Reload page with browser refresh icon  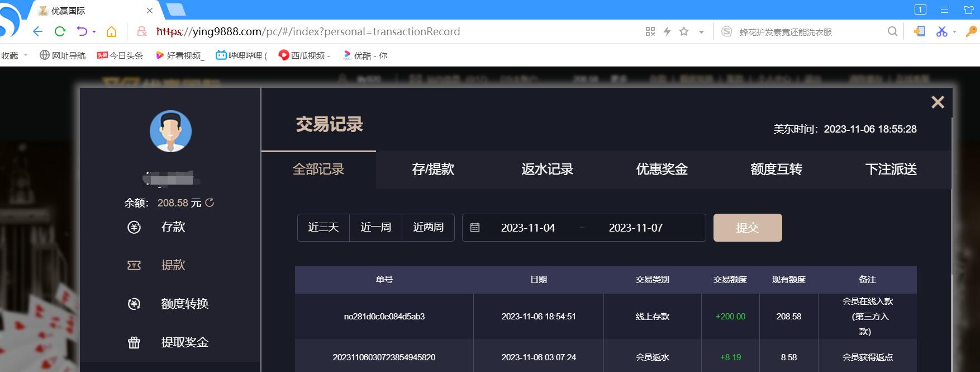point(60,31)
